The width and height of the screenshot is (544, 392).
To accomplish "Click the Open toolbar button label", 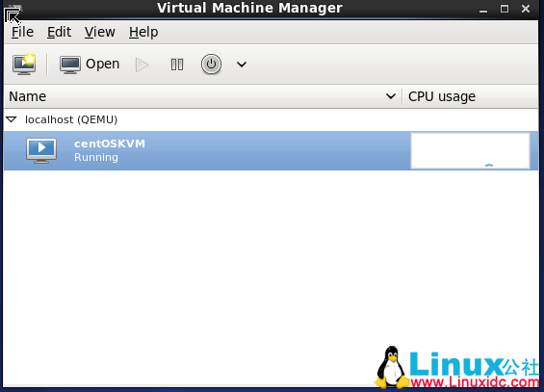I will point(103,65).
